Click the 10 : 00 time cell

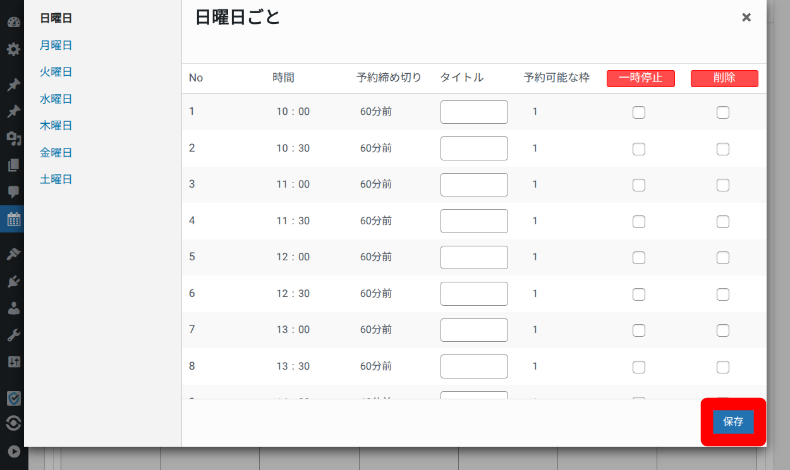click(293, 112)
